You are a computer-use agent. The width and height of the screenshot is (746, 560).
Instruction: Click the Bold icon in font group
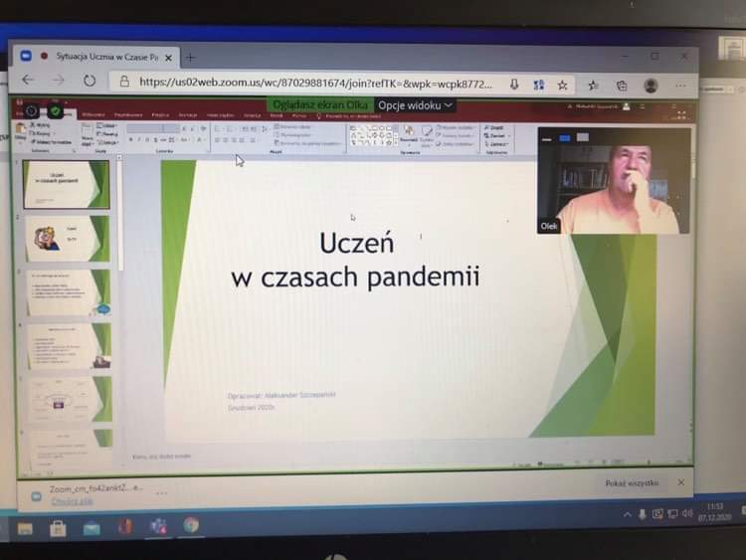pos(131,140)
